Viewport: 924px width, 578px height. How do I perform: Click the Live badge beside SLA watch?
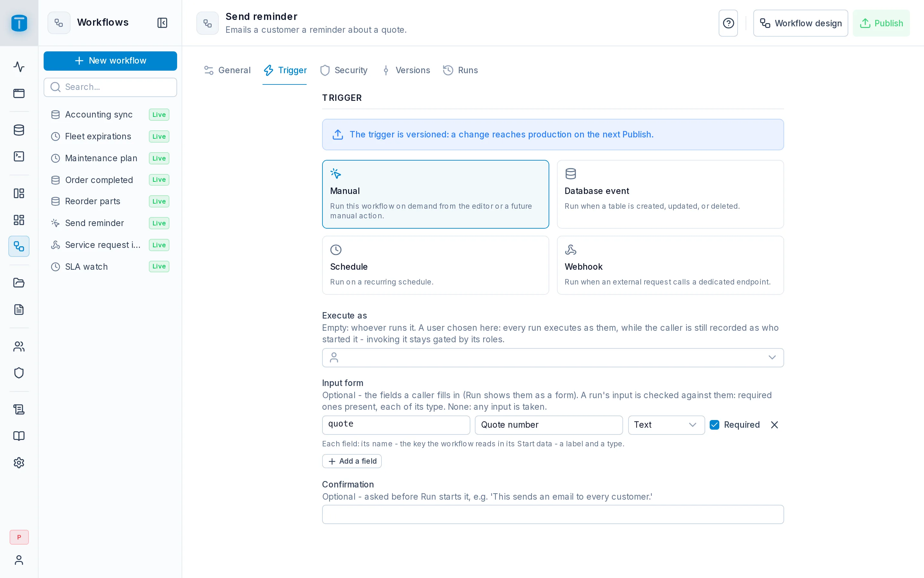(159, 267)
